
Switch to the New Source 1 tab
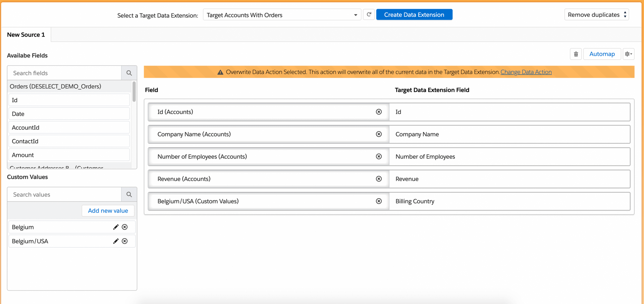26,35
